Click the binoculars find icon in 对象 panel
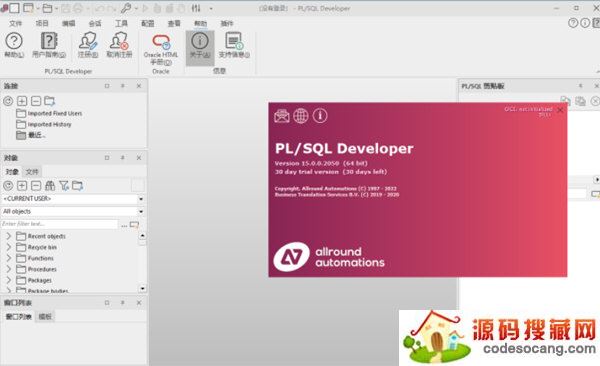 [50, 186]
